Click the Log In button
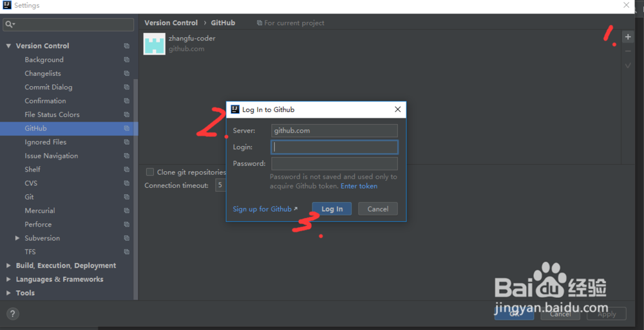The width and height of the screenshot is (644, 330). [332, 209]
